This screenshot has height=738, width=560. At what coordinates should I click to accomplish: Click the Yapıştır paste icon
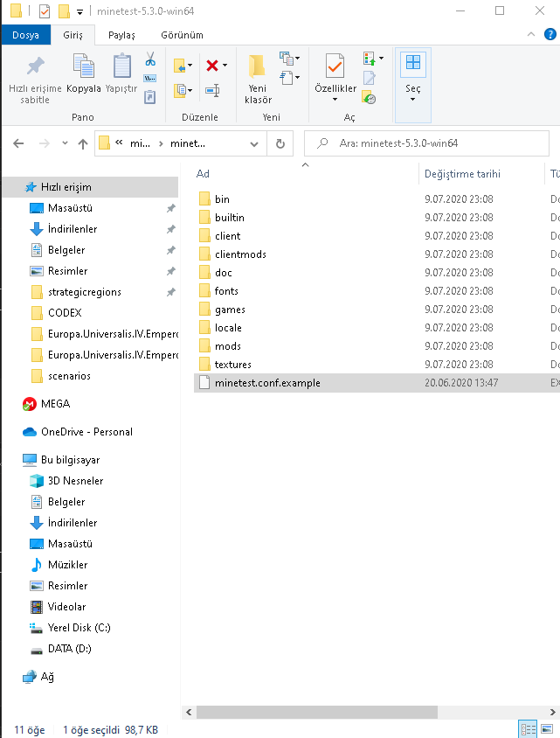click(x=121, y=66)
